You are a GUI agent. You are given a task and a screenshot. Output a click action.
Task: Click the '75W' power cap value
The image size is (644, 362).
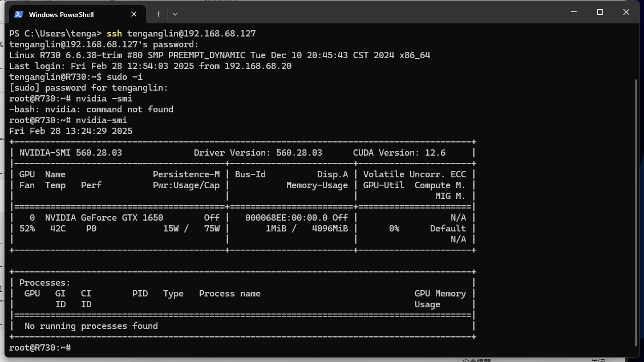(x=212, y=229)
